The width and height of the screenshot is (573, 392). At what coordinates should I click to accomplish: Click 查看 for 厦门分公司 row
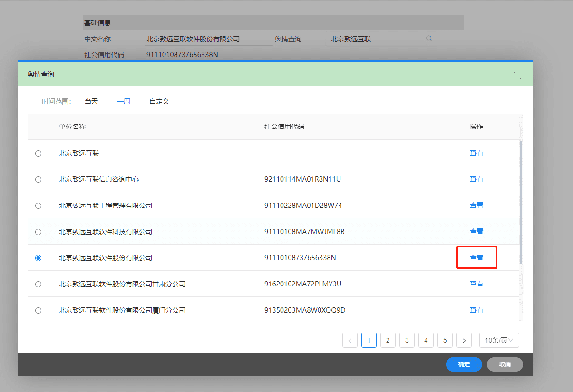476,310
